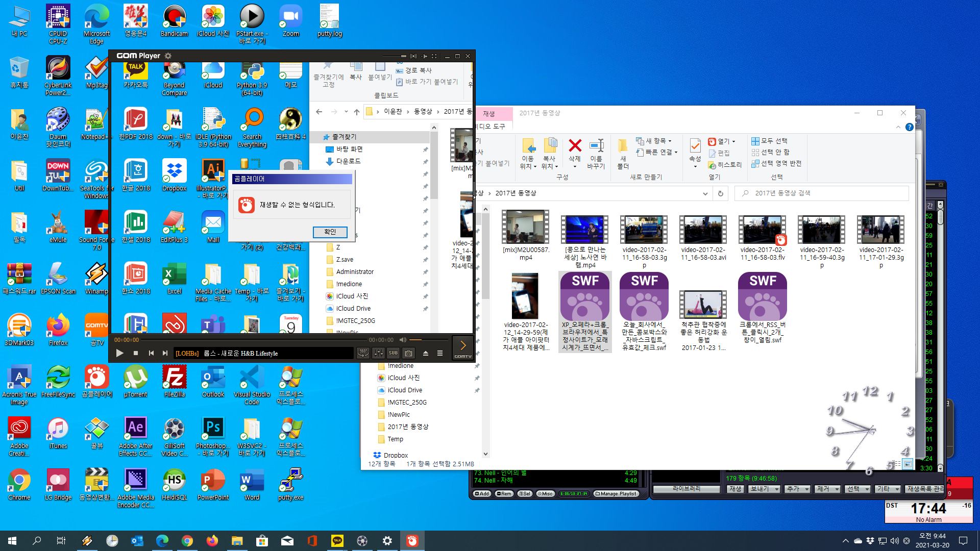The width and height of the screenshot is (980, 551).
Task: Skip to next track in GOM Player
Action: tap(165, 353)
